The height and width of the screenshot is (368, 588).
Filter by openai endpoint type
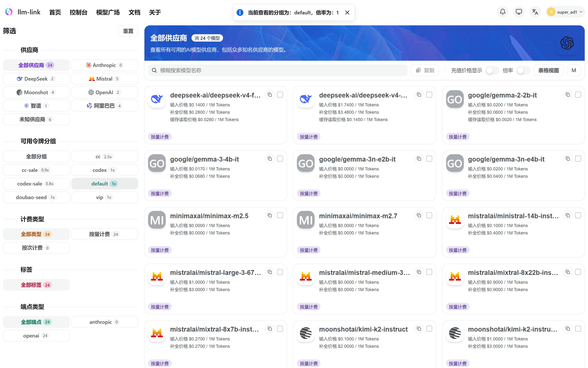(36, 336)
